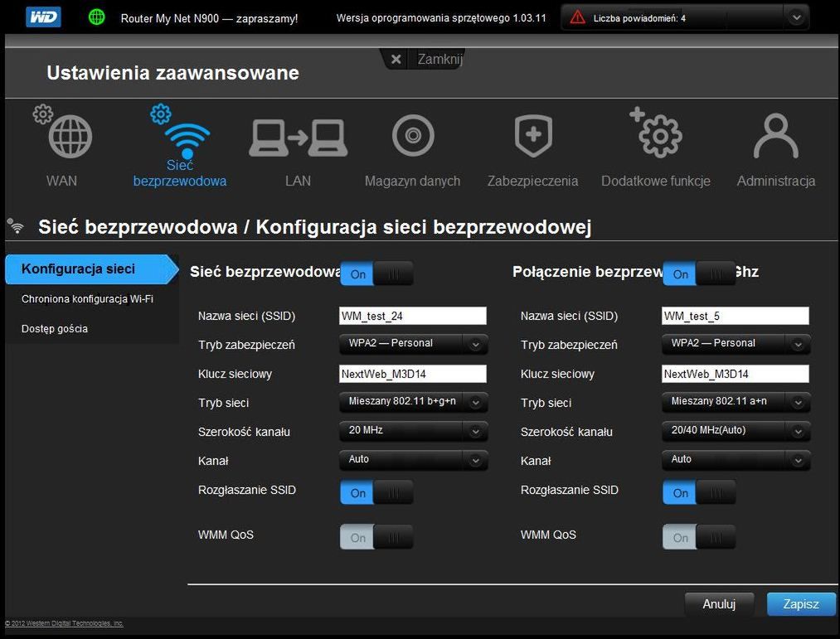Open the Zabezpieczenia shield icon
This screenshot has width=840, height=639.
click(x=533, y=136)
